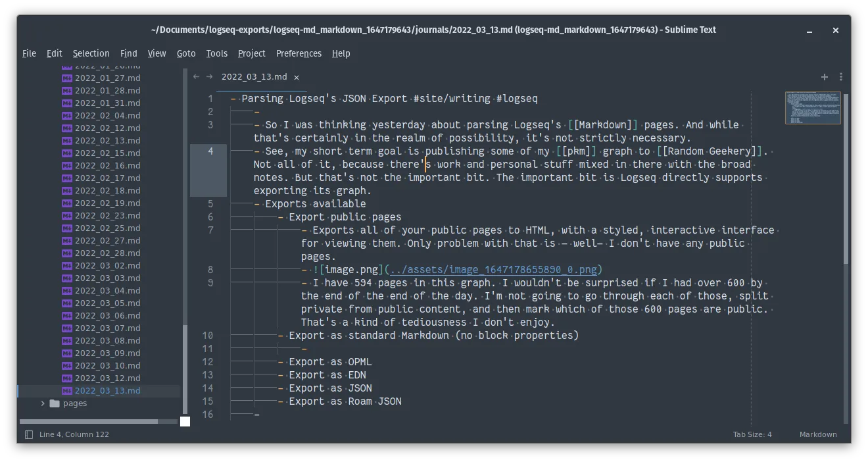Click the pages folder icon
The height and width of the screenshot is (462, 868).
(55, 403)
